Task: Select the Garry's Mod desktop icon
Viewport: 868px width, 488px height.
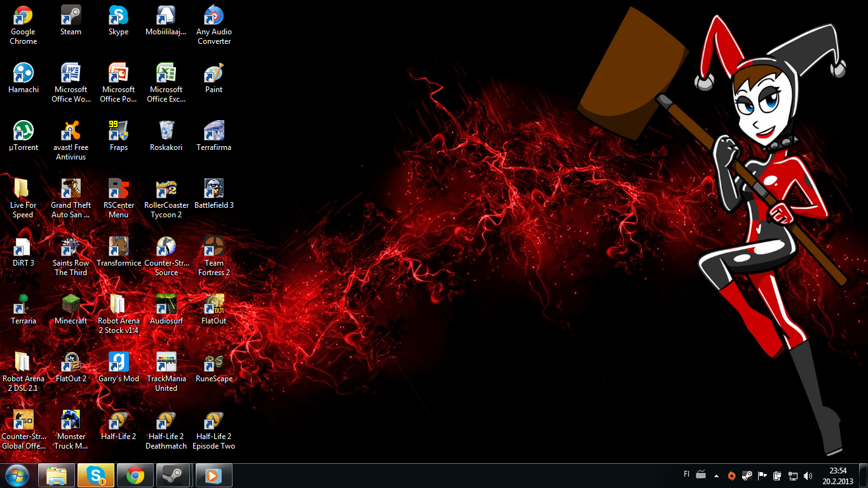Action: [x=119, y=368]
